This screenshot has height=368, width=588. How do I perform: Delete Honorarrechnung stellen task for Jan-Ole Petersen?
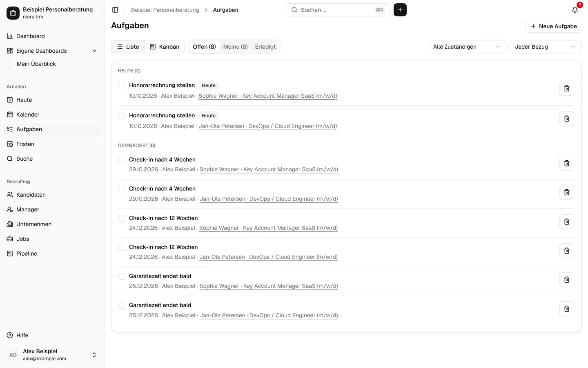click(567, 119)
